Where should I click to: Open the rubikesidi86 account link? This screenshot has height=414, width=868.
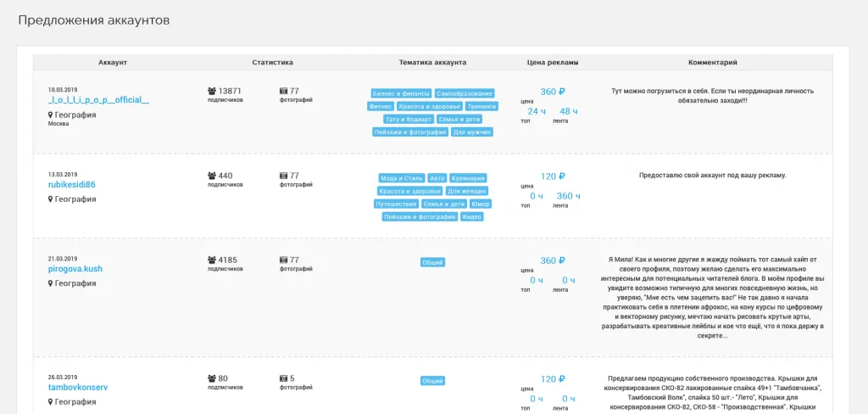click(72, 185)
